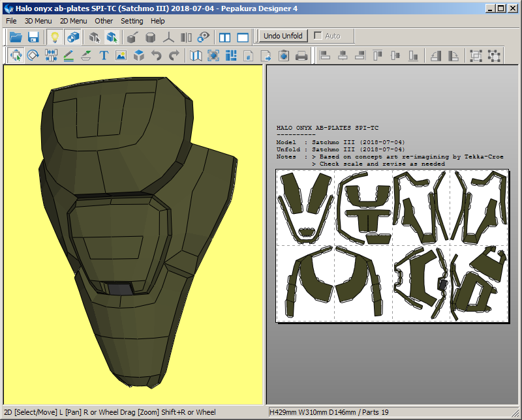Image resolution: width=522 pixels, height=420 pixels.
Task: Toggle the two-pane split view layout
Action: click(x=224, y=37)
